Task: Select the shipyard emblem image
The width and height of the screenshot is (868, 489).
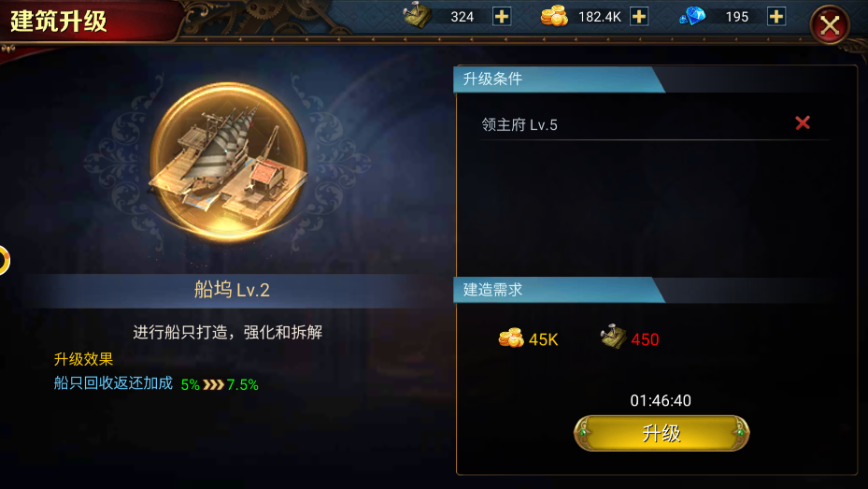Action: tap(228, 162)
